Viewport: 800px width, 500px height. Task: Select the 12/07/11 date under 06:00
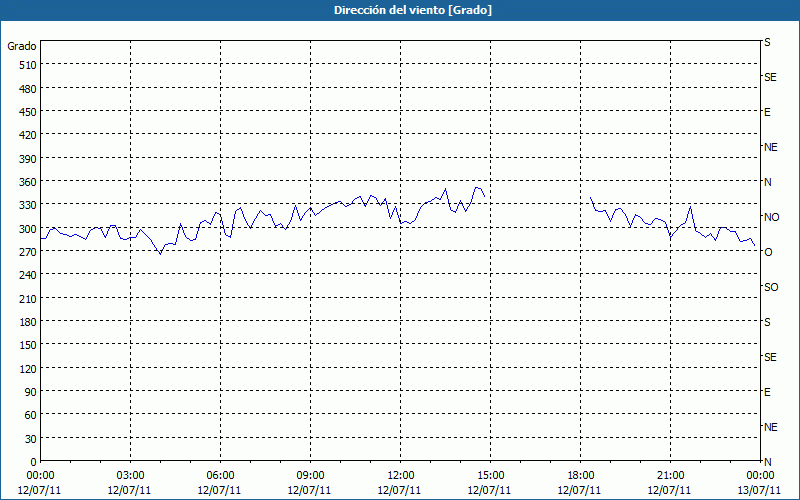click(x=220, y=490)
